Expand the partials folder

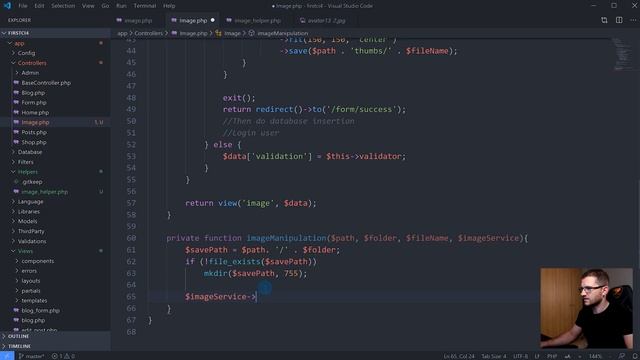pos(55,291)
